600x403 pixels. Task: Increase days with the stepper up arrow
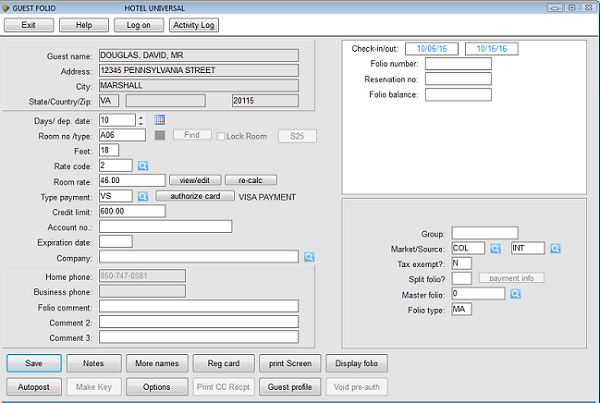coord(141,117)
